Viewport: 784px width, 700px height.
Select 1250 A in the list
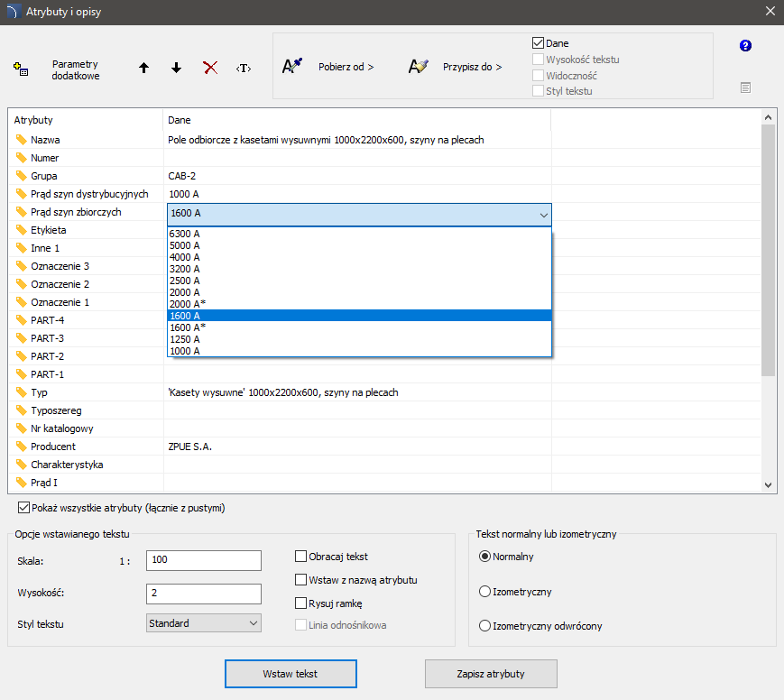click(184, 339)
